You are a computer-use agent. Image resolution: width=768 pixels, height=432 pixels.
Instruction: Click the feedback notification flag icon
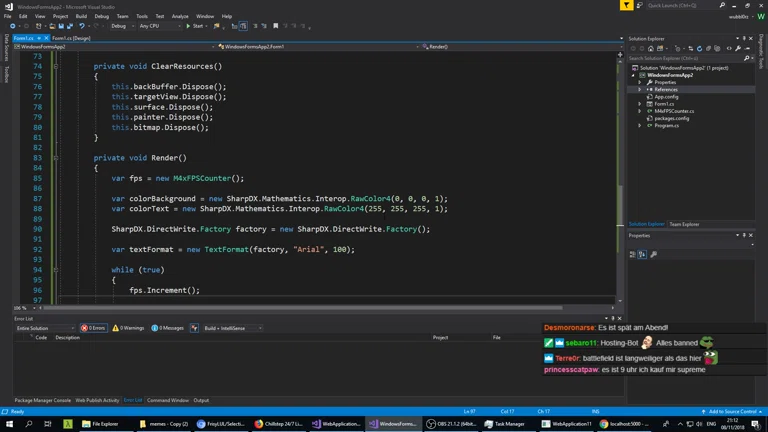click(x=626, y=5)
